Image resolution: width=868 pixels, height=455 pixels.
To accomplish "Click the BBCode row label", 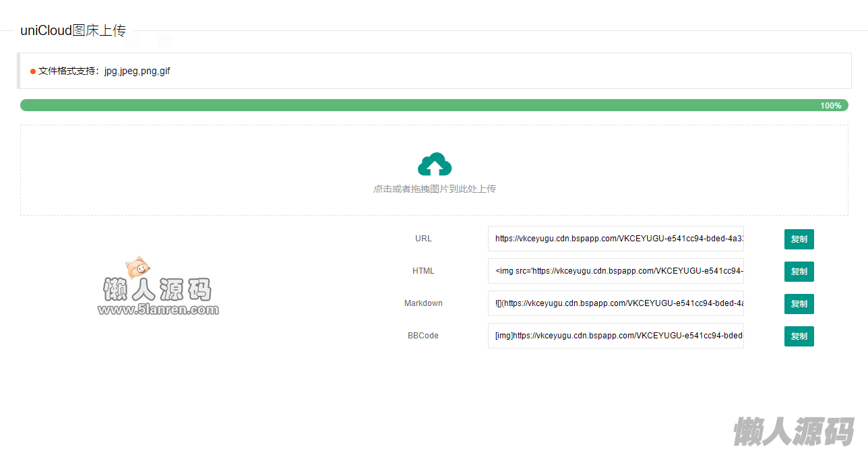I will (x=423, y=336).
